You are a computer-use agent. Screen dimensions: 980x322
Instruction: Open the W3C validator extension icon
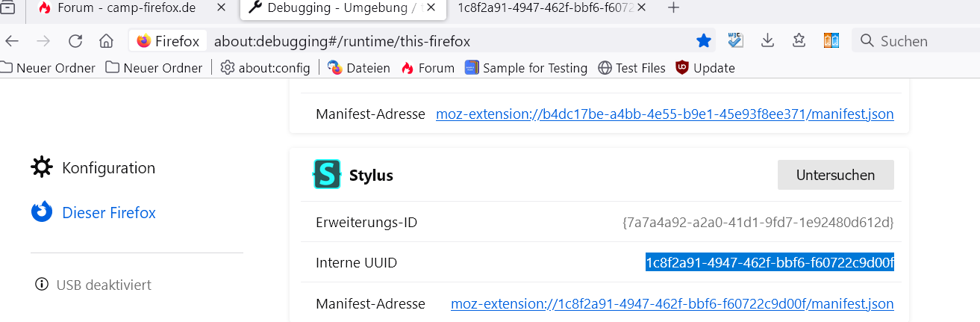736,41
